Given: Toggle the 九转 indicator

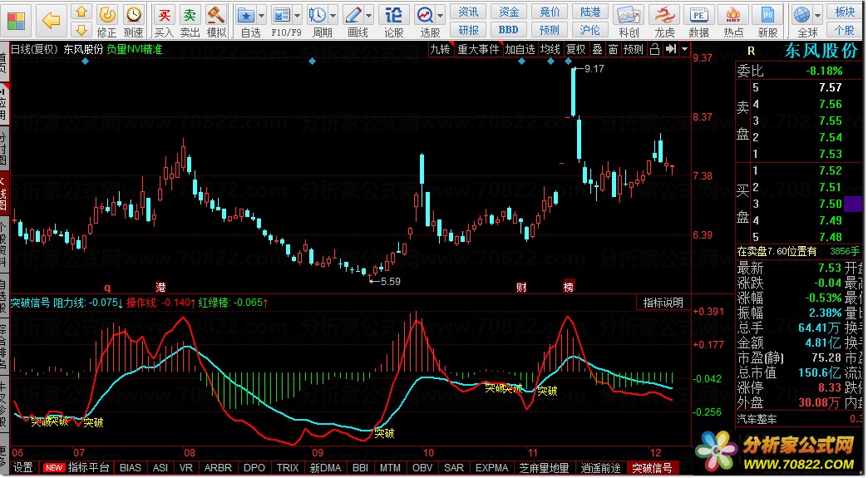Looking at the screenshot, I should (441, 49).
